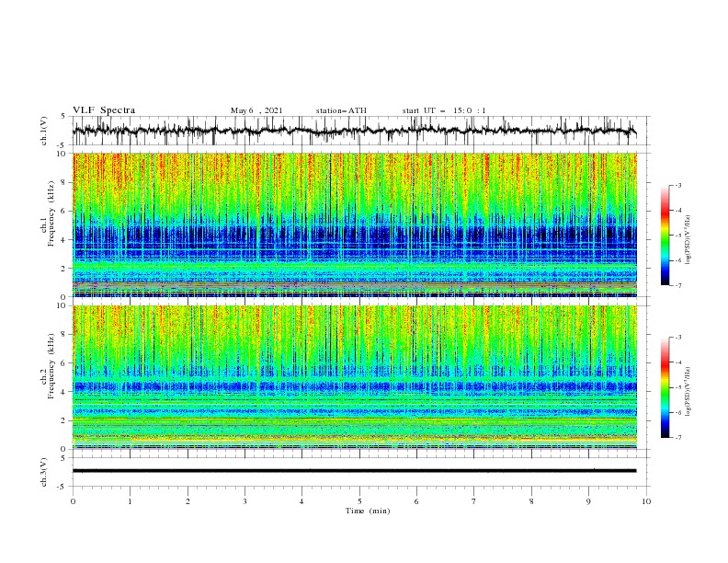Image resolution: width=728 pixels, height=563 pixels.
Task: Click time axis tick label '10'
Action: tap(646, 501)
